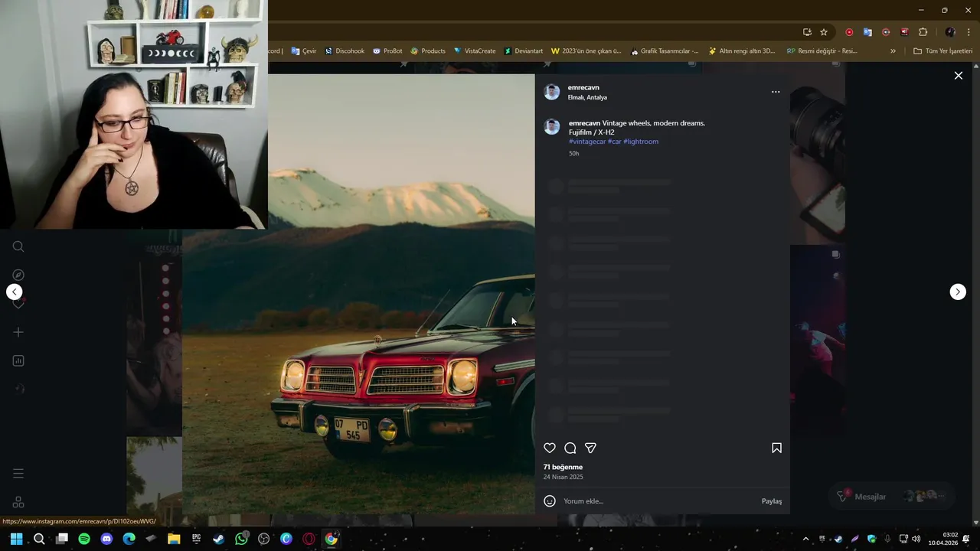Open 'Altın rengi altın 3D...' bookmark
The width and height of the screenshot is (980, 551).
click(742, 51)
